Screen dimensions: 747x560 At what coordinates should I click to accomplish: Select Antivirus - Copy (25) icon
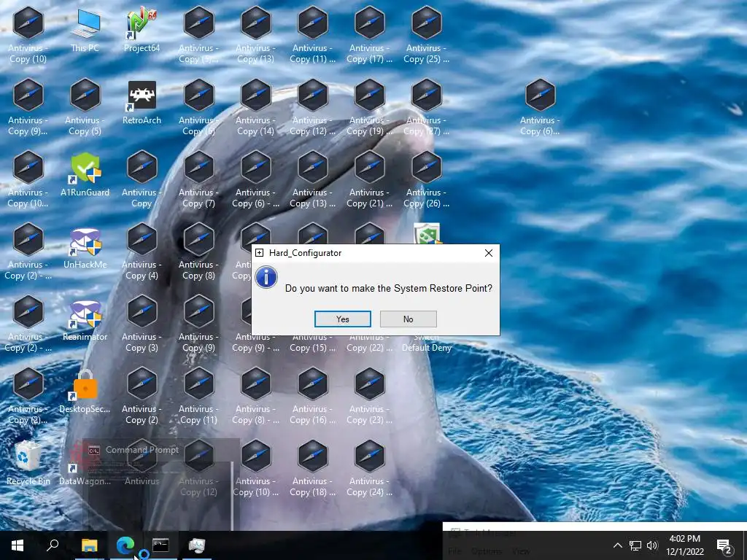426,36
